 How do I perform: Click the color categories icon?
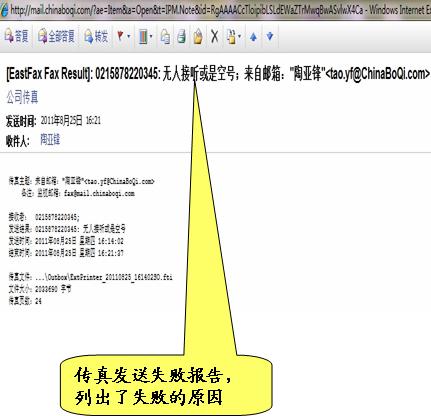point(143,36)
